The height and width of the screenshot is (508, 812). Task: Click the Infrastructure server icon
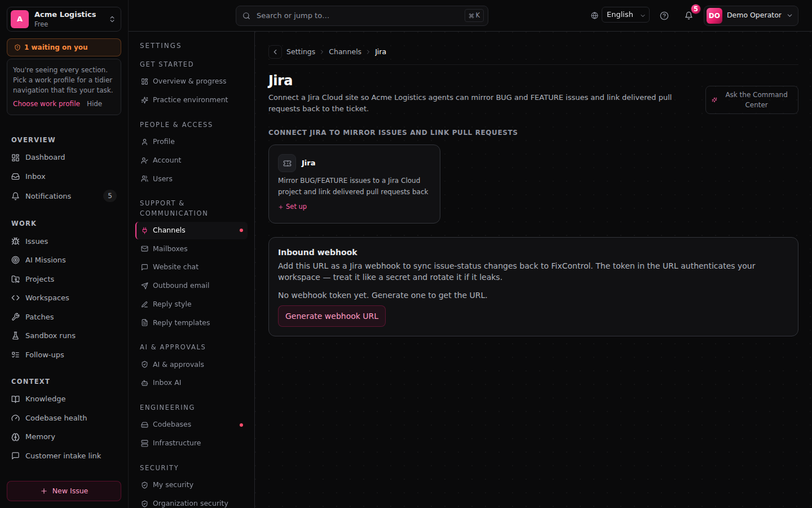pos(145,443)
